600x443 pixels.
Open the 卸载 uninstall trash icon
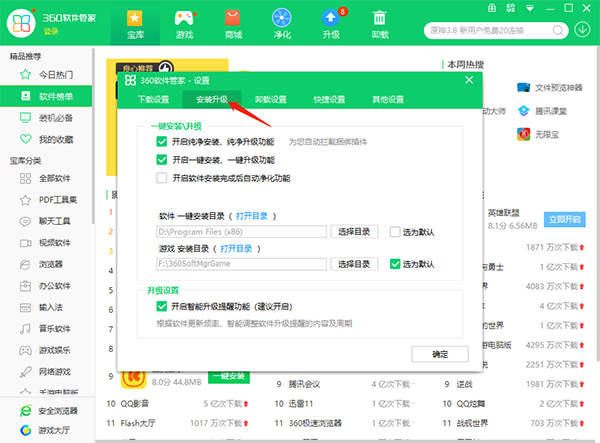tap(380, 25)
